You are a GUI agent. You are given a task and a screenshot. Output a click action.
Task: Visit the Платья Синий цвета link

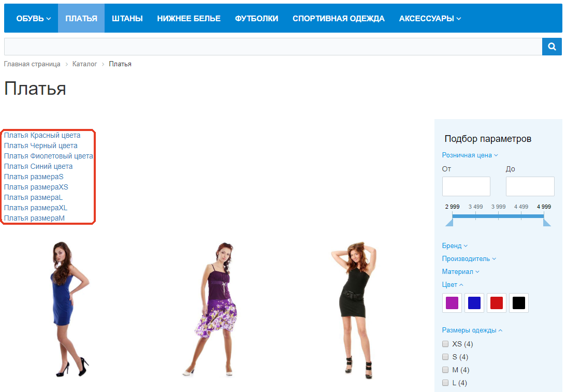38,166
